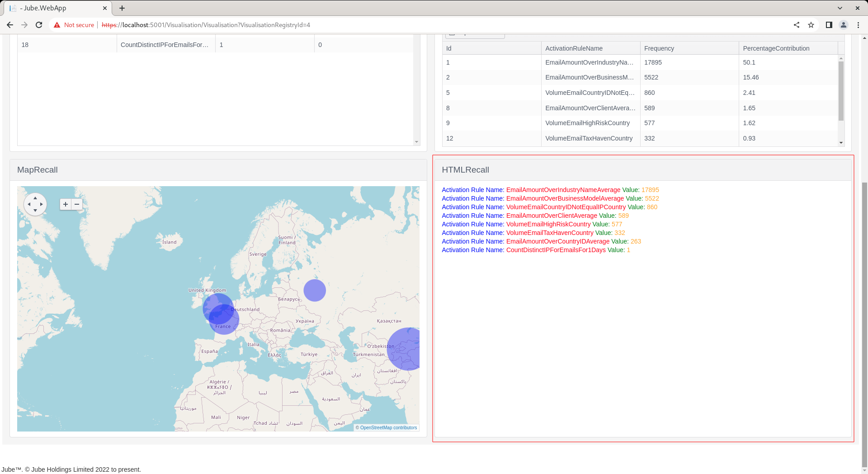This screenshot has width=868, height=474.
Task: Sort by the Frequency column header
Action: [690, 48]
